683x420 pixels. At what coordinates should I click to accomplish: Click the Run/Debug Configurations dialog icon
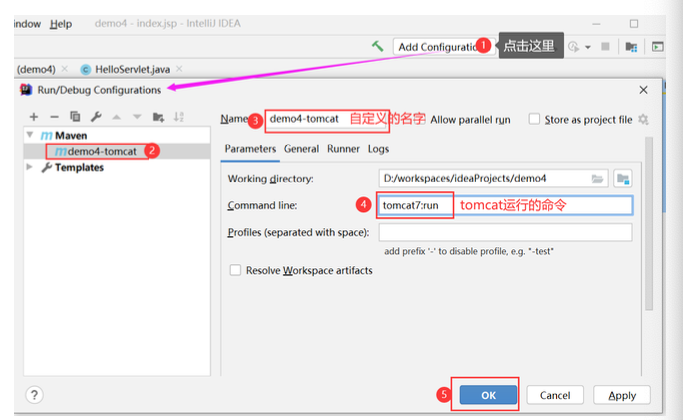[x=27, y=90]
